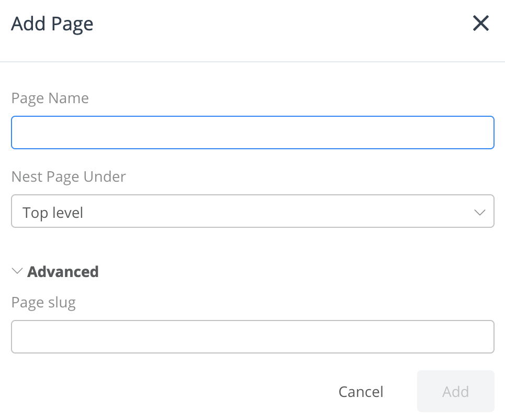Screen dimensions: 505x420
Task: Cancel adding the page
Action: tap(361, 392)
